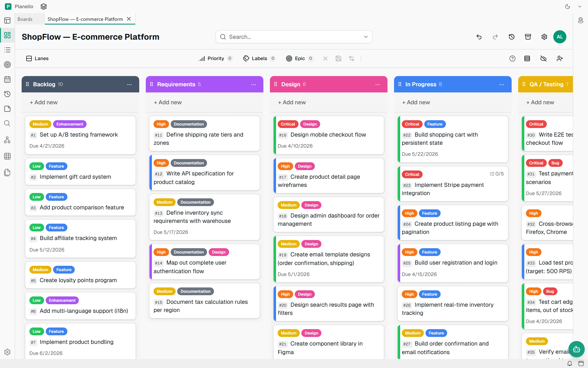
Task: Add new card in Backlog column
Action: pyautogui.click(x=44, y=102)
